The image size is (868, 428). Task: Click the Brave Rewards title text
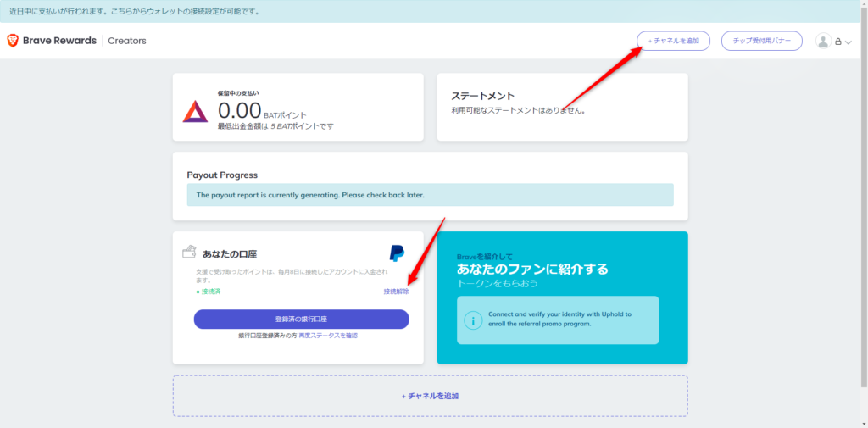[x=59, y=41]
